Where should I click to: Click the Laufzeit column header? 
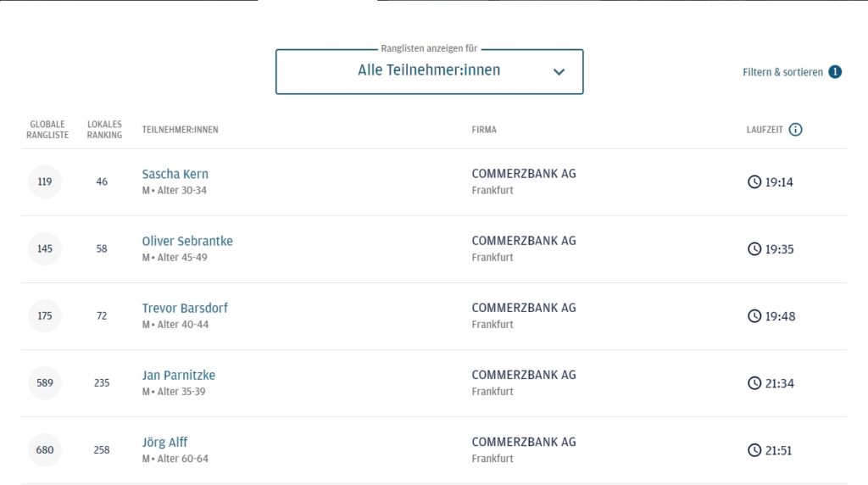[x=765, y=130]
